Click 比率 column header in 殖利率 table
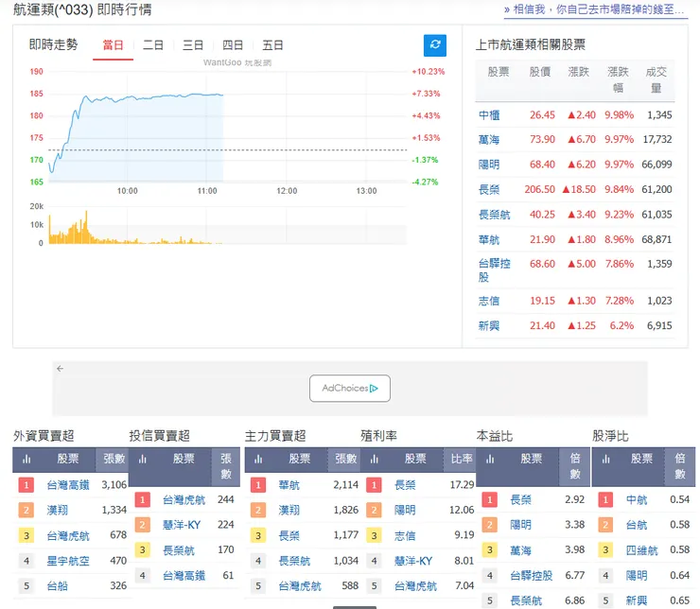 [462, 459]
